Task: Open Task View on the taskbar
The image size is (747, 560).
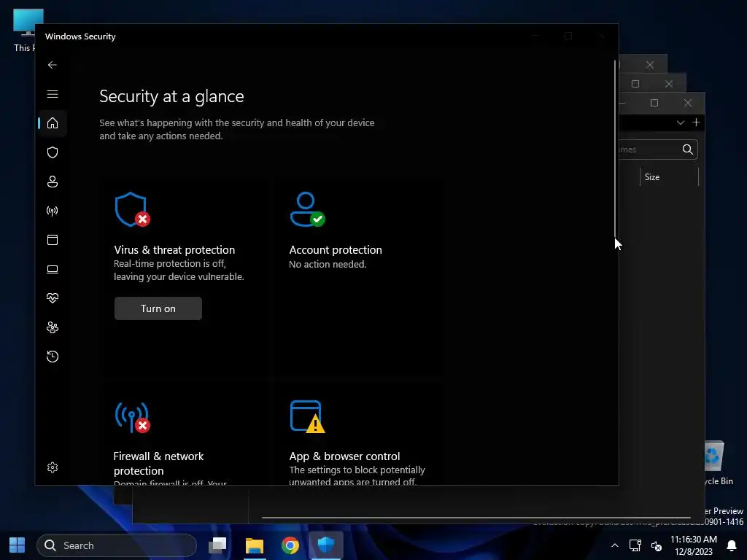Action: (x=217, y=545)
